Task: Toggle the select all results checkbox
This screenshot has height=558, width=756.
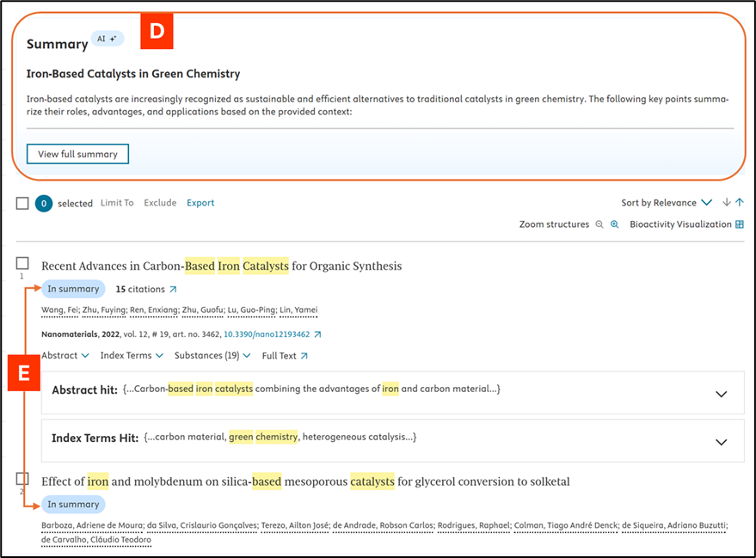Action: [23, 203]
